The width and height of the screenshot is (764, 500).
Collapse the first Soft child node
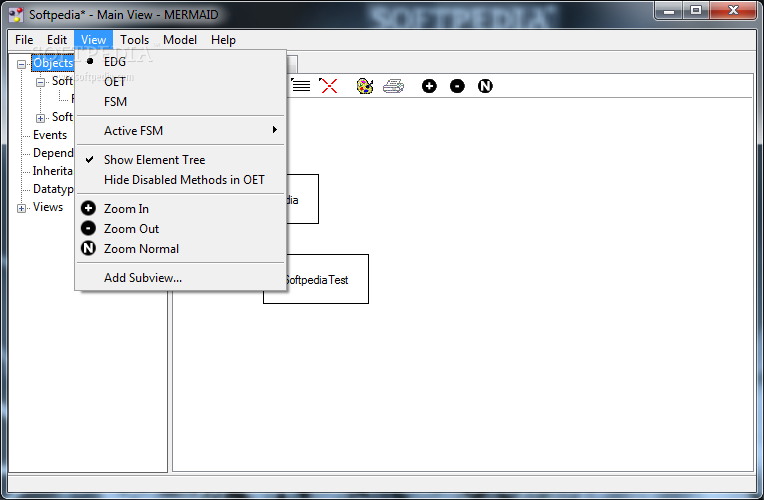pyautogui.click(x=40, y=82)
